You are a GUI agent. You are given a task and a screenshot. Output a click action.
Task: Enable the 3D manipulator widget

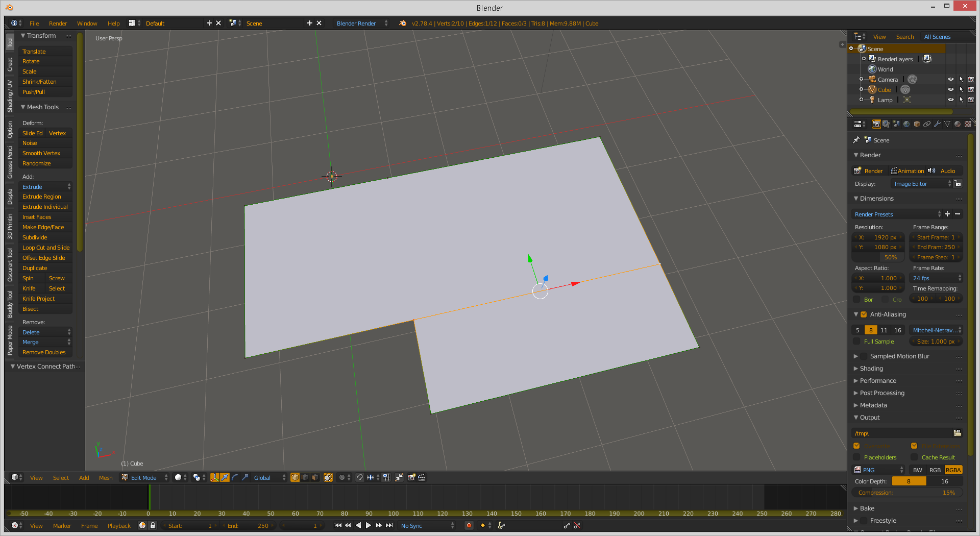coord(215,477)
